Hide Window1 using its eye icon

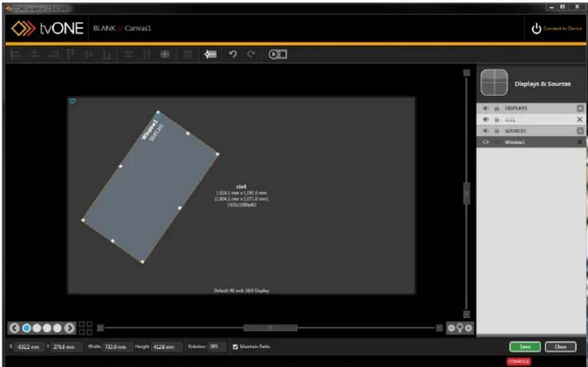coord(486,142)
